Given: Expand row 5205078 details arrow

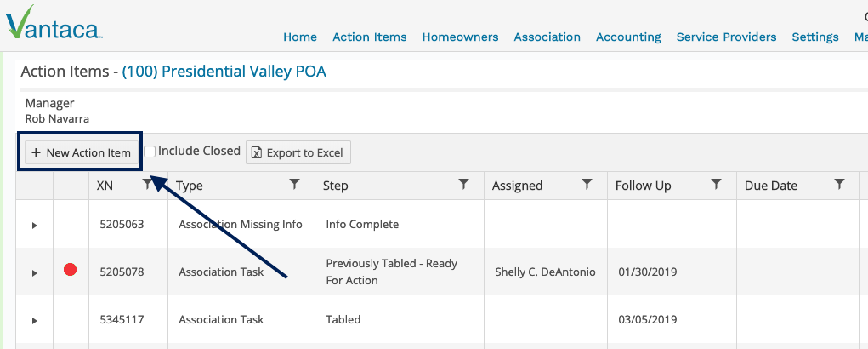Looking at the screenshot, I should click(34, 272).
